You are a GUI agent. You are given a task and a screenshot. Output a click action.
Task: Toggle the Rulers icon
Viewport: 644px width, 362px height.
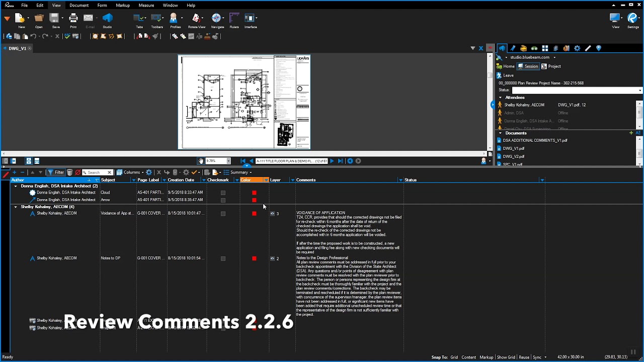(234, 19)
